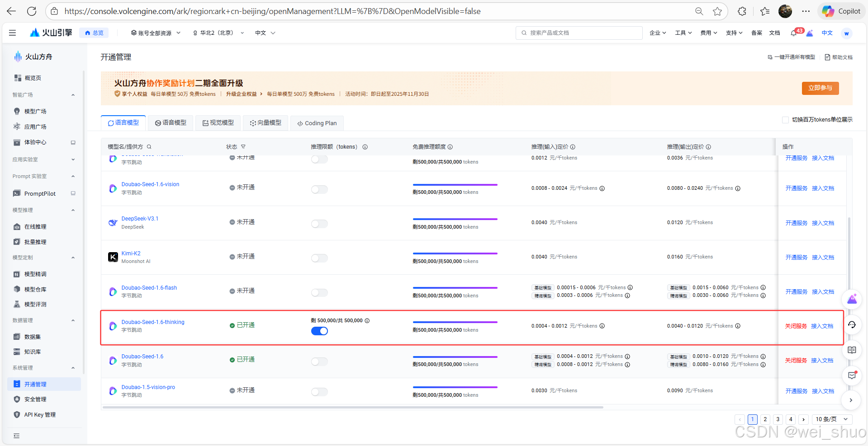The width and height of the screenshot is (868, 446).
Task: Disable inference limit for Doubao-Seed-1.6-thinking
Action: [x=319, y=331]
